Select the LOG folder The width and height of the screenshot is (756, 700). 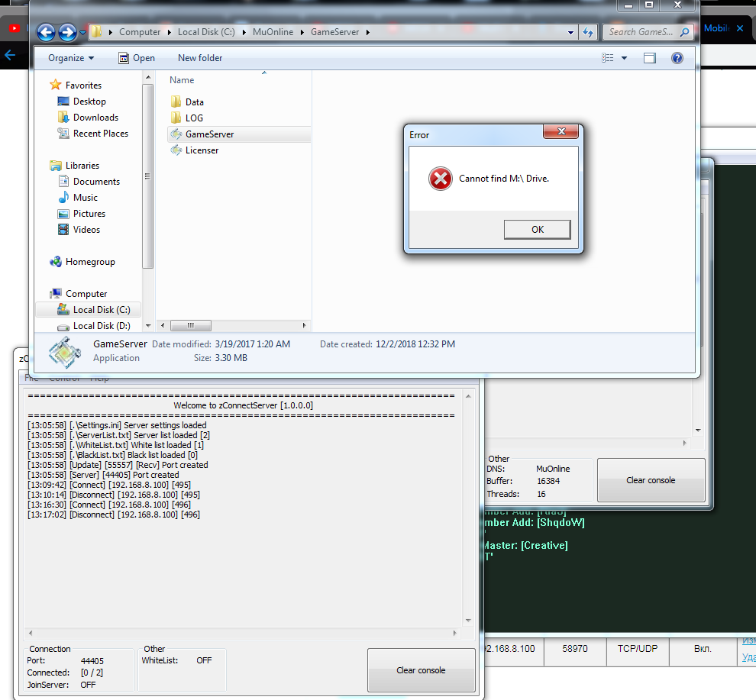186,118
